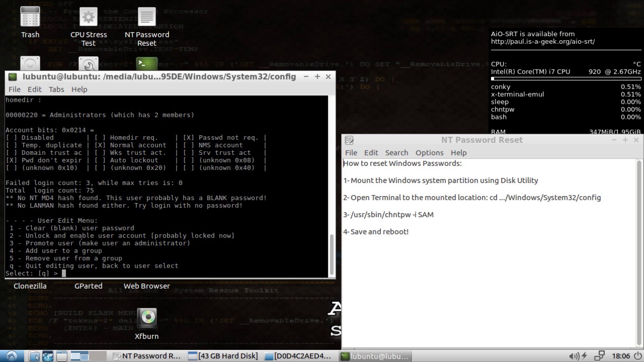Click the power lightning bolt tray icon
This screenshot has width=644, height=362.
pos(584,356)
